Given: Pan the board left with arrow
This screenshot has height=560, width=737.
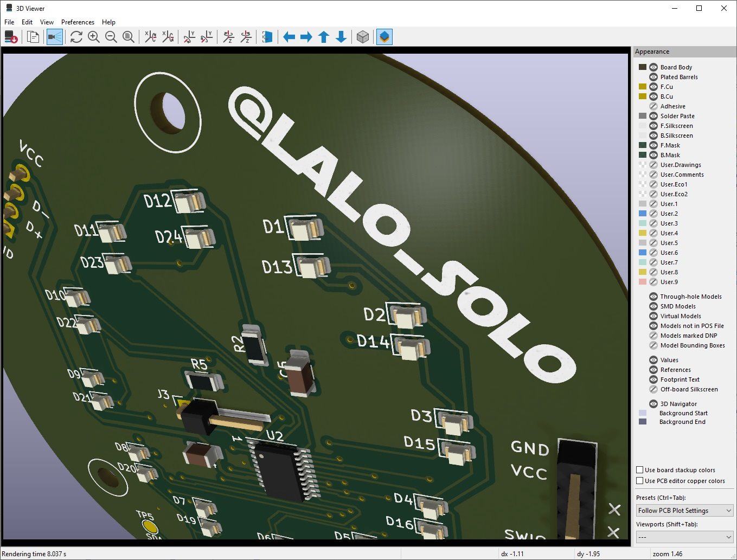Looking at the screenshot, I should tap(289, 37).
